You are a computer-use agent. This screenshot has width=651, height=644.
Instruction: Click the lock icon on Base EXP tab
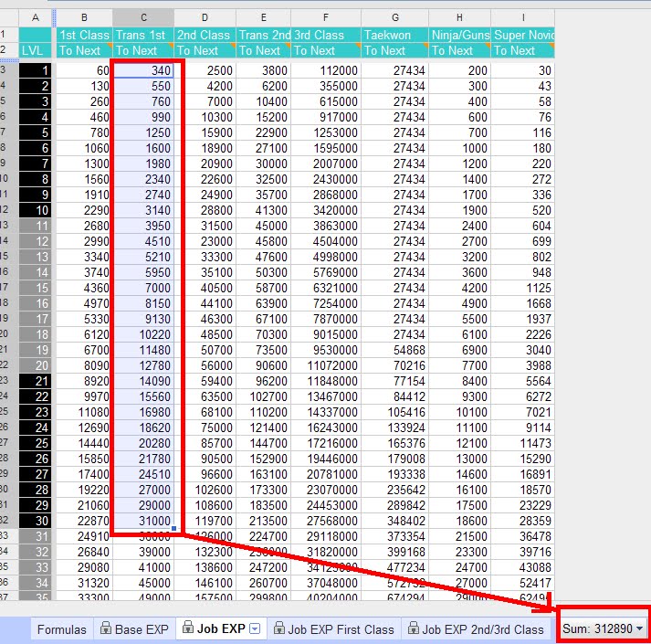pyautogui.click(x=106, y=628)
